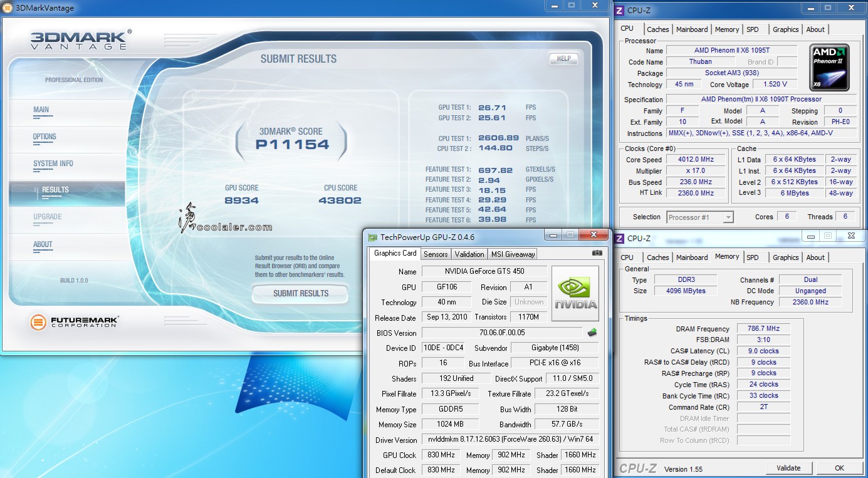
Task: Click GPU name field NVIDIA GeForce GTS 450
Action: pos(484,271)
